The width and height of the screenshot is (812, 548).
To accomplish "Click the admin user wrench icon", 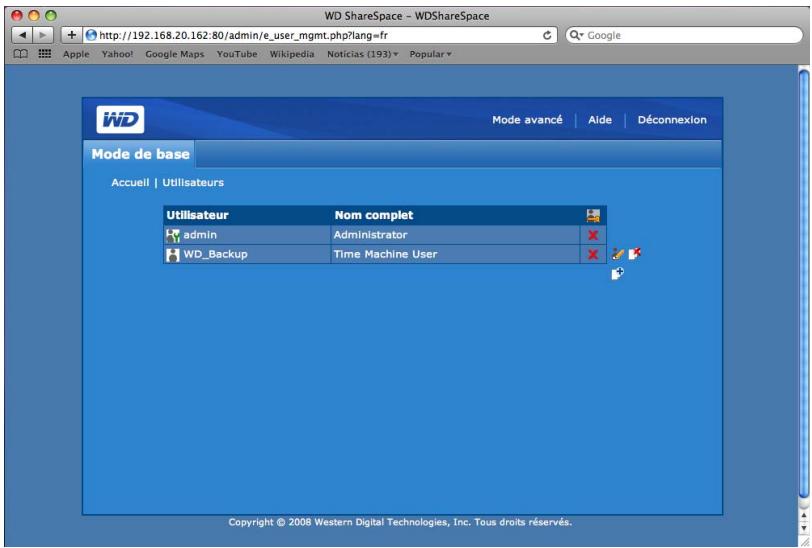I will pos(172,236).
